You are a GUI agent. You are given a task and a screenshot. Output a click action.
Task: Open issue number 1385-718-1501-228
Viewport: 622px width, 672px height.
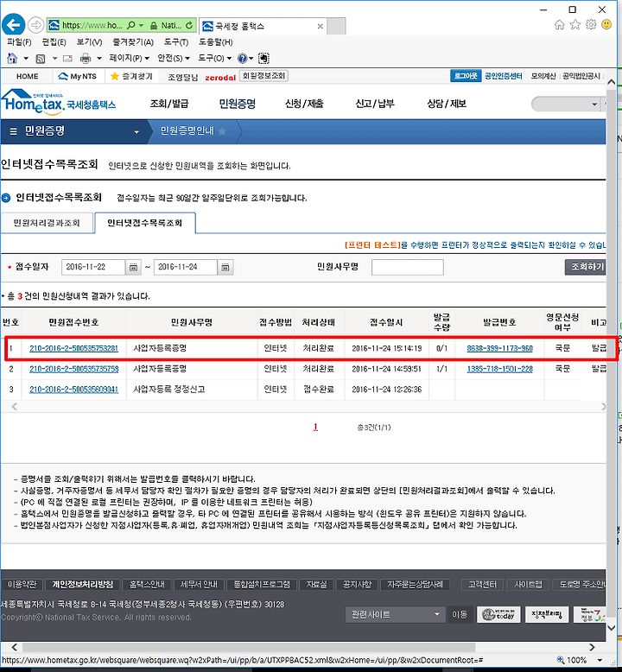[500, 369]
